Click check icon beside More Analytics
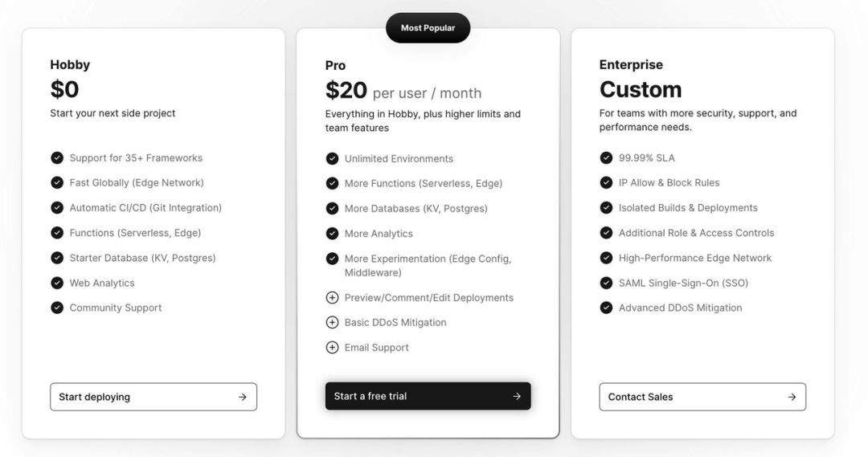Image resolution: width=868 pixels, height=457 pixels. pyautogui.click(x=332, y=234)
